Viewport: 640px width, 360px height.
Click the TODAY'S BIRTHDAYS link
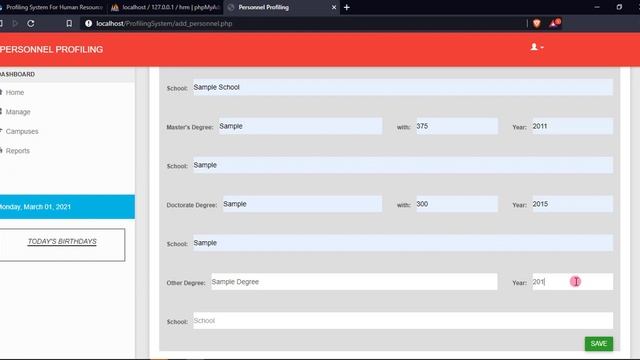62,242
